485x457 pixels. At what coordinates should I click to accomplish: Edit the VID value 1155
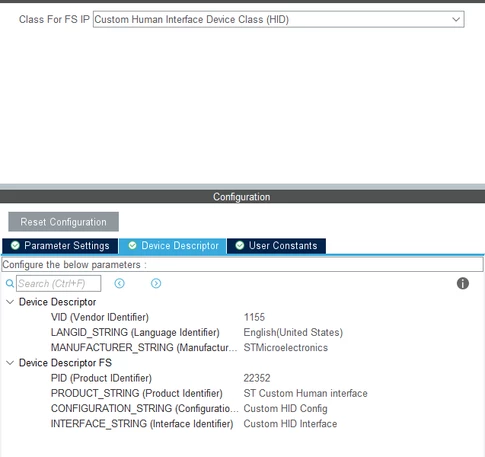(254, 317)
